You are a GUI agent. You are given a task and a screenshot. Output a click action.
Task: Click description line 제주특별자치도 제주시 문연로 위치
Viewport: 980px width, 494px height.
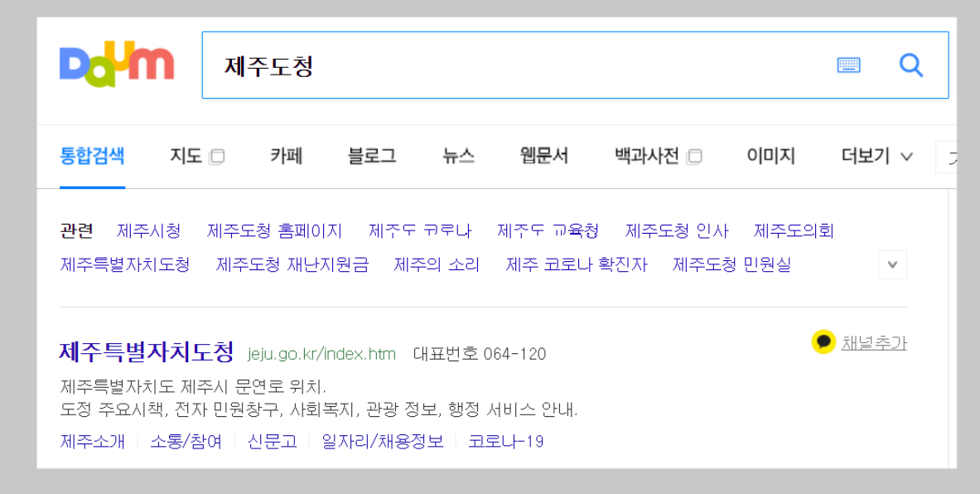pyautogui.click(x=193, y=385)
